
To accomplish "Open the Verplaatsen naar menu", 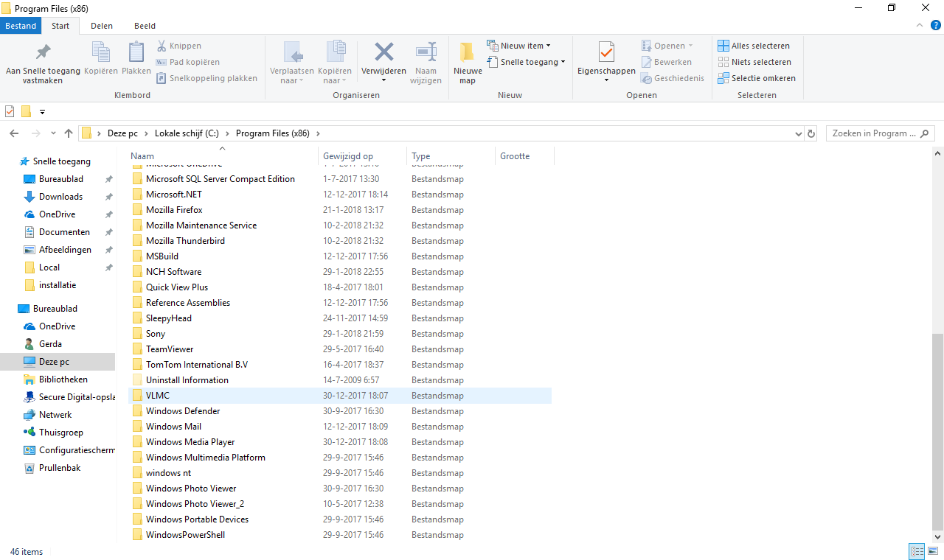I will 293,63.
